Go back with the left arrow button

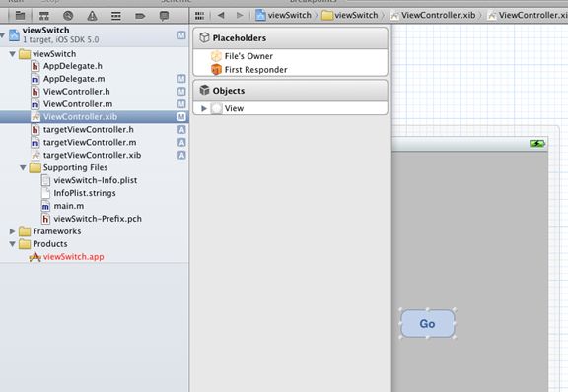[x=221, y=15]
